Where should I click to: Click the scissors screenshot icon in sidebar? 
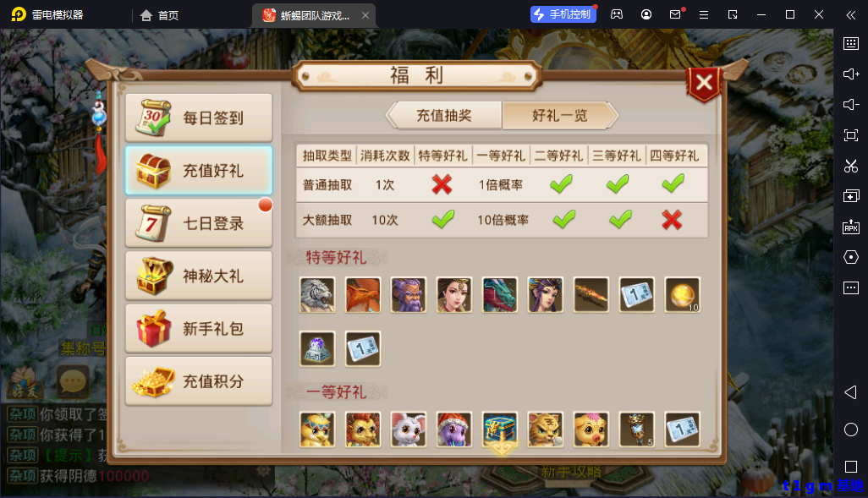[851, 166]
